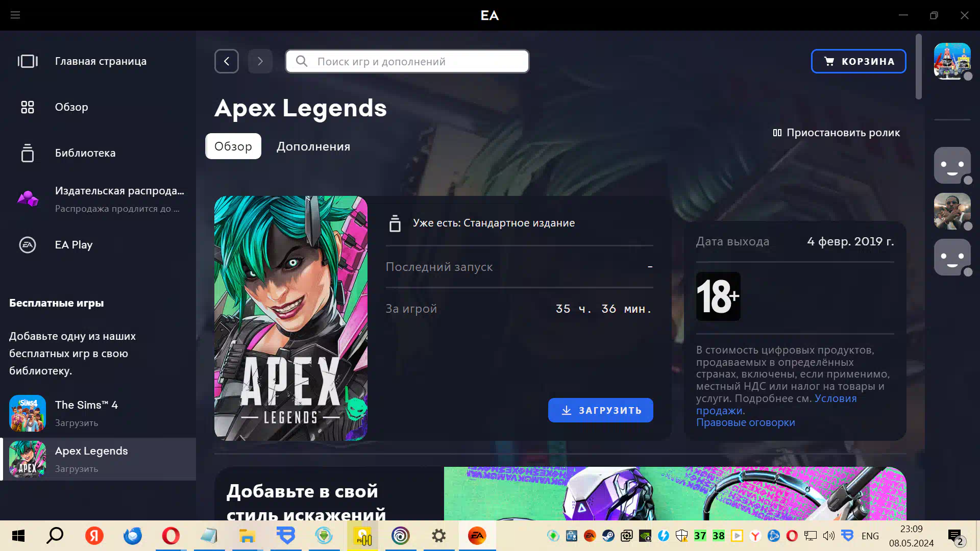Open the Windows Start menu
Viewport: 980px width, 551px height.
[18, 536]
